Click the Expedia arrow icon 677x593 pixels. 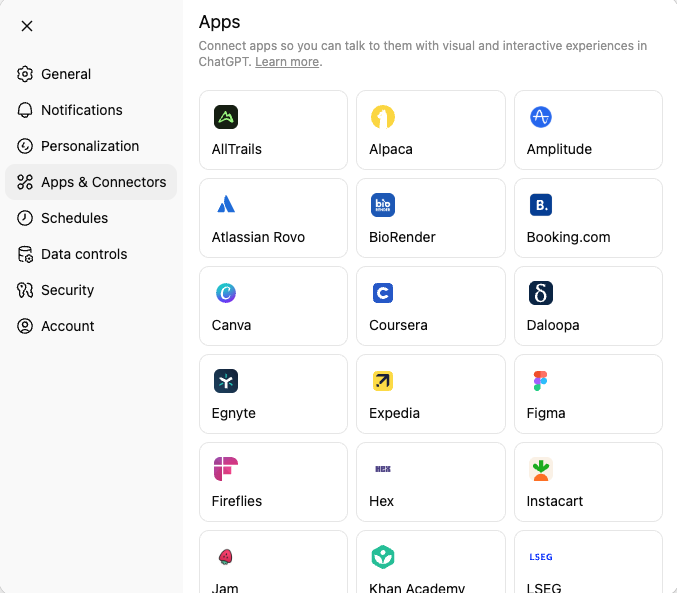(383, 381)
